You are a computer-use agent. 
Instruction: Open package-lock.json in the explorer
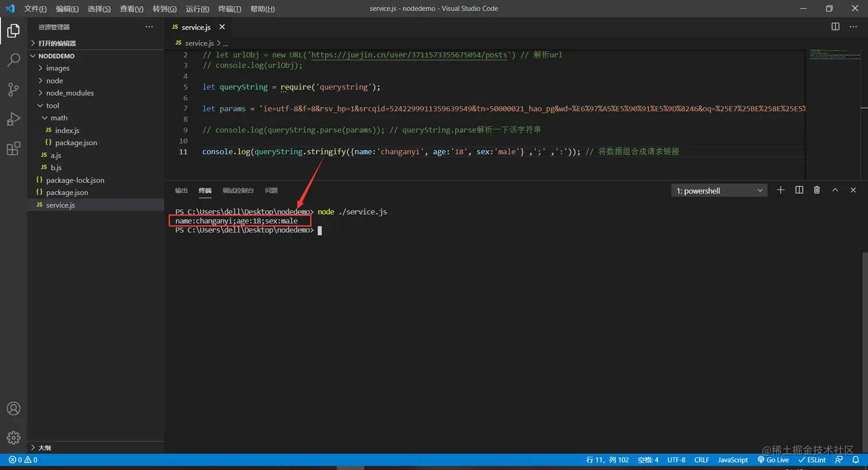click(x=96, y=180)
